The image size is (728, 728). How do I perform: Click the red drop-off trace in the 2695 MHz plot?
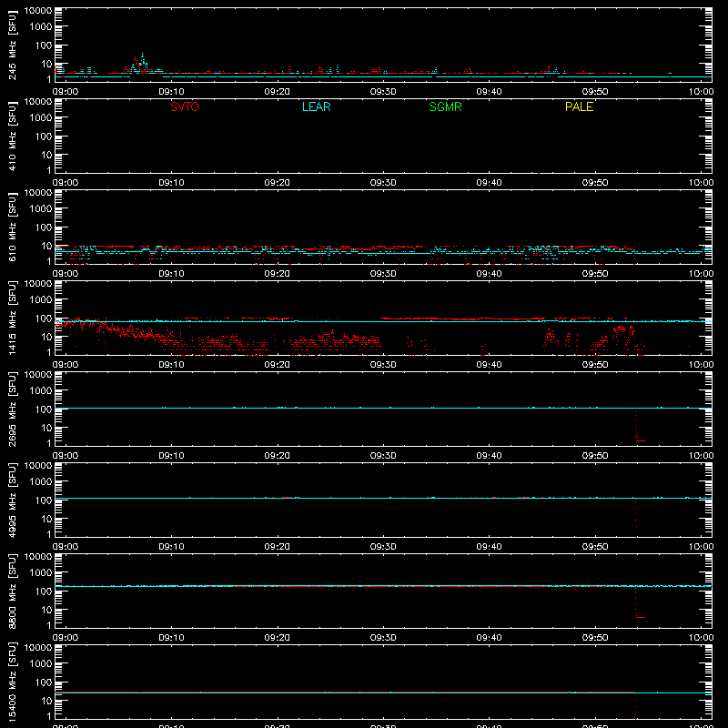[x=640, y=426]
